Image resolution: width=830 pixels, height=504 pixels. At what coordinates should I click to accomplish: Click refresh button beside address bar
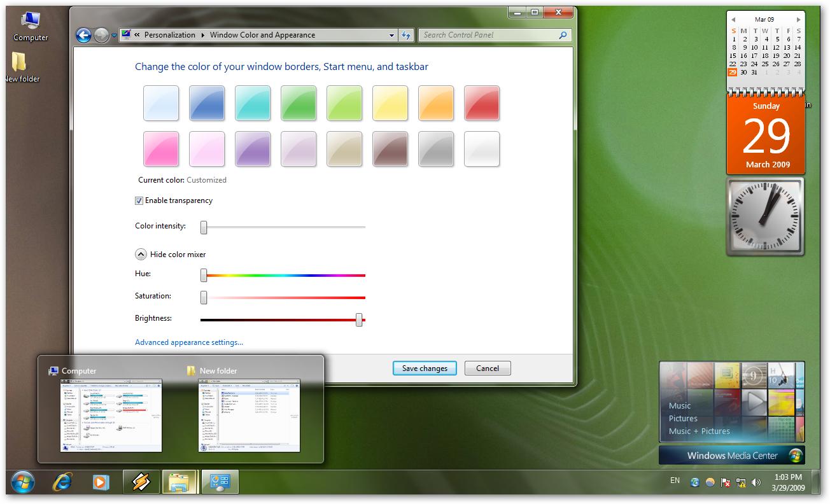click(407, 36)
